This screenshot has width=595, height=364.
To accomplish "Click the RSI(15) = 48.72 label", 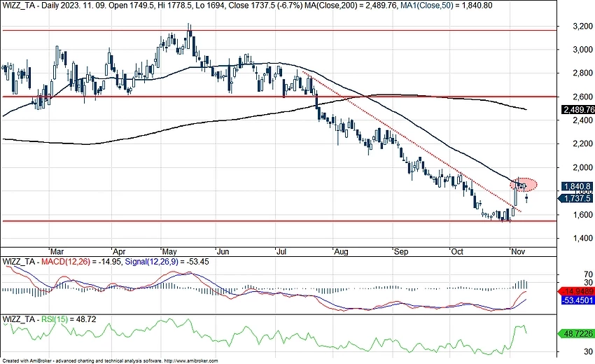I will (69, 319).
